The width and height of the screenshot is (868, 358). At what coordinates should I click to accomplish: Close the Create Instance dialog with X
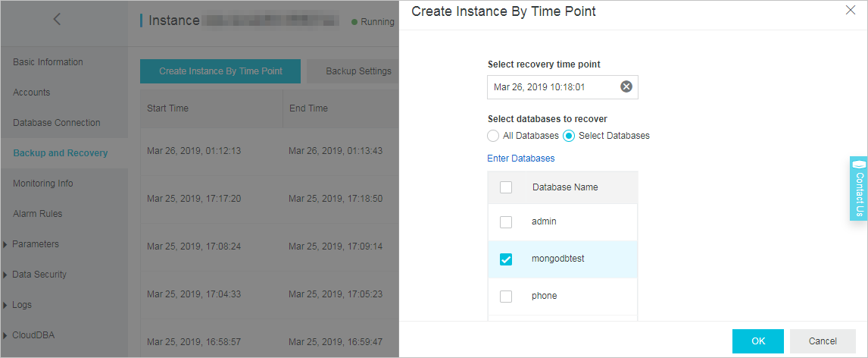851,10
